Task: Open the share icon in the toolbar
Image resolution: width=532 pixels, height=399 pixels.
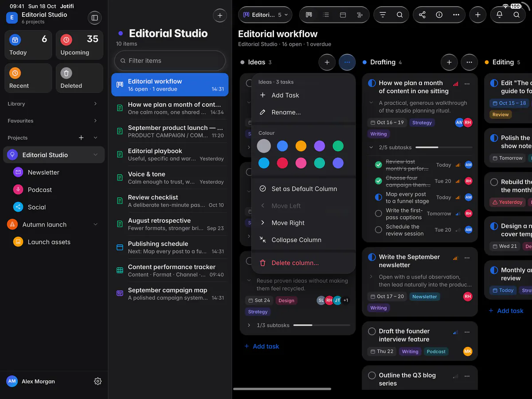Action: pos(422,15)
